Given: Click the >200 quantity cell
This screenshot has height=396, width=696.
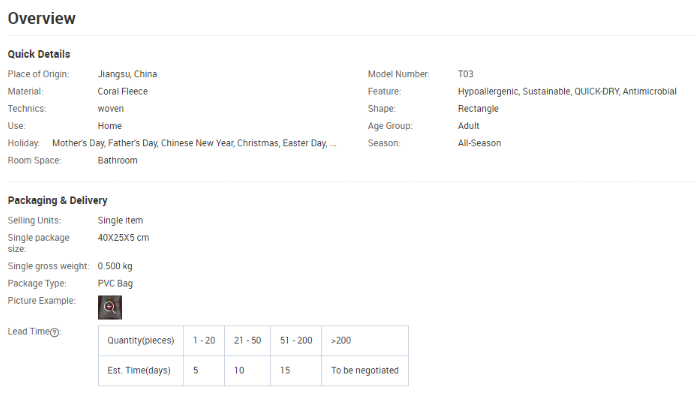Looking at the screenshot, I should (365, 341).
